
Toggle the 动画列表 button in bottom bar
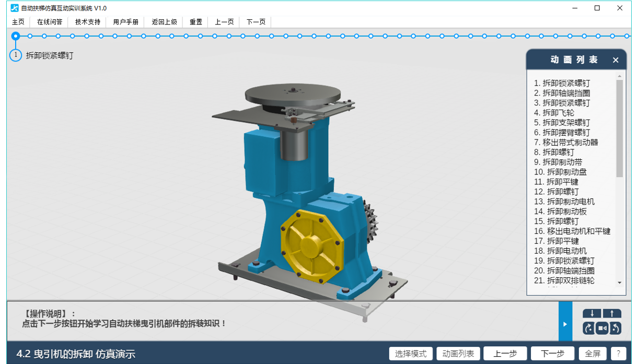click(x=458, y=354)
